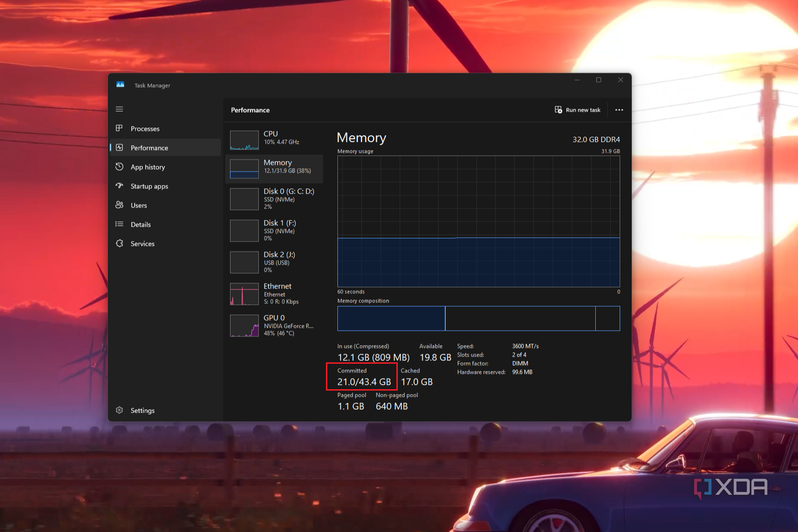Click the Paged pool 1.1 GB value

click(351, 406)
